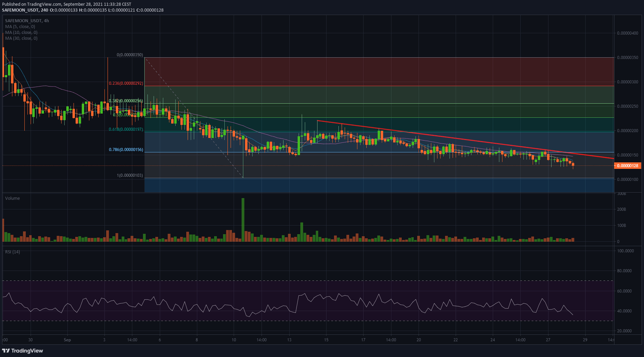Toggle the RSI overbought dashed line
The width and height of the screenshot is (644, 357).
click(x=293, y=280)
